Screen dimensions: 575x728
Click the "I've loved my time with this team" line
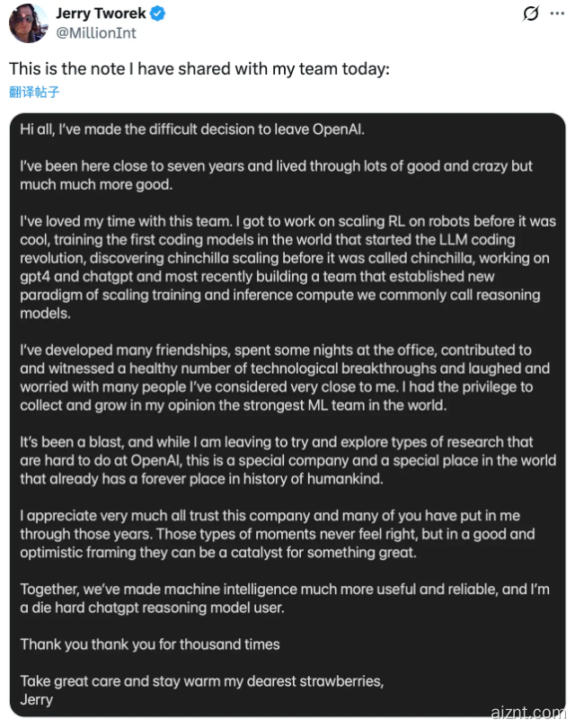click(287, 221)
